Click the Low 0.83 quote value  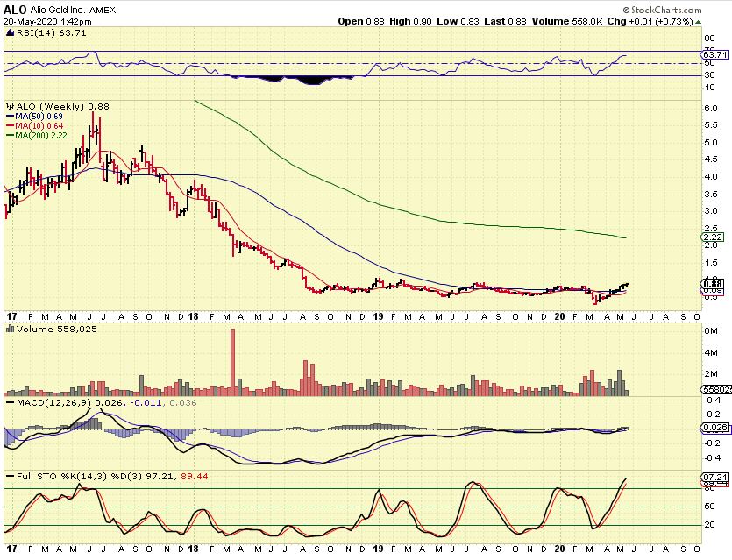click(458, 21)
